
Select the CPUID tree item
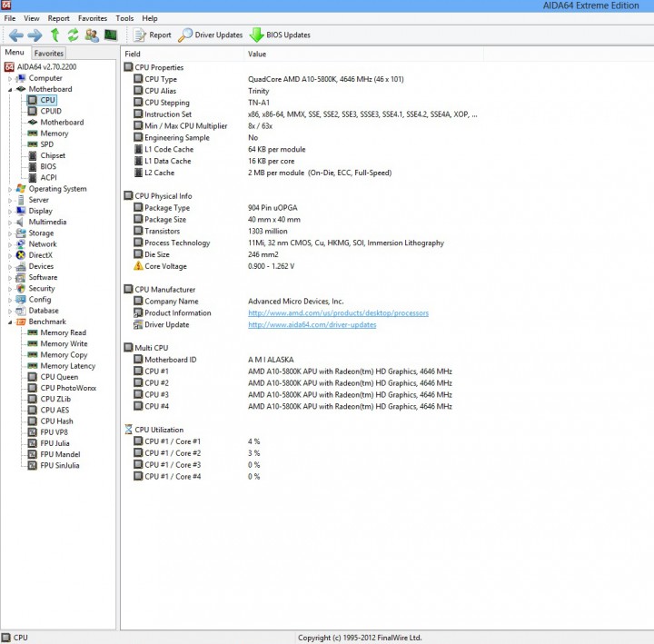(x=45, y=111)
